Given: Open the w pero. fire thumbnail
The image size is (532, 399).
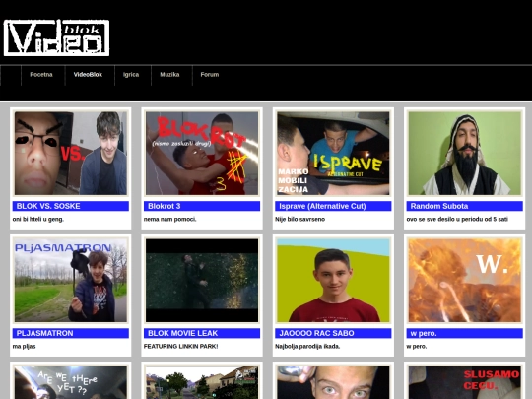Looking at the screenshot, I should point(464,281).
